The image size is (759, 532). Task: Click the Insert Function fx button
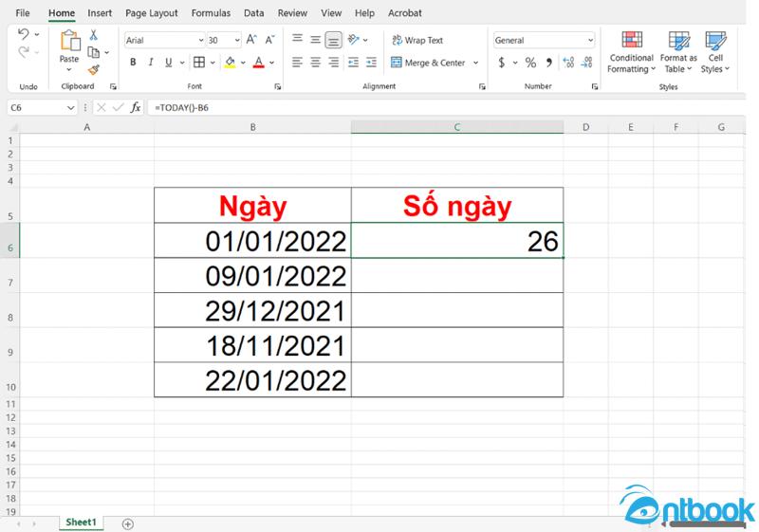[x=136, y=107]
